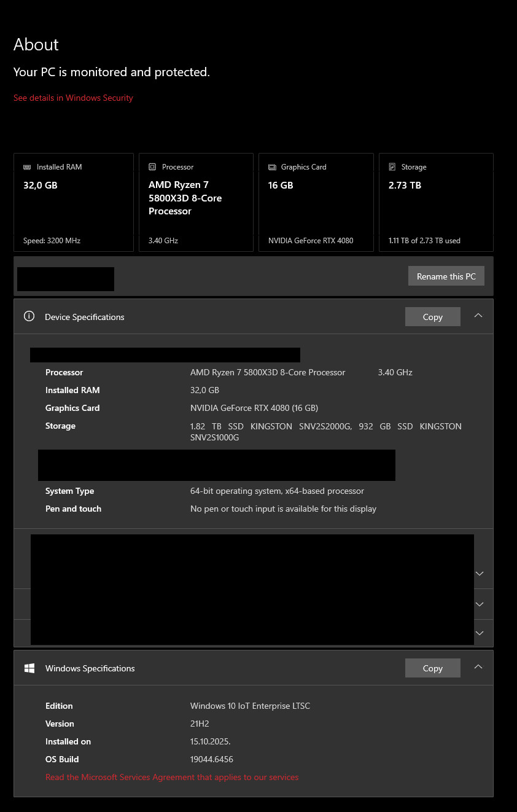Click the Storage row label in Device Specifications

pyautogui.click(x=60, y=426)
